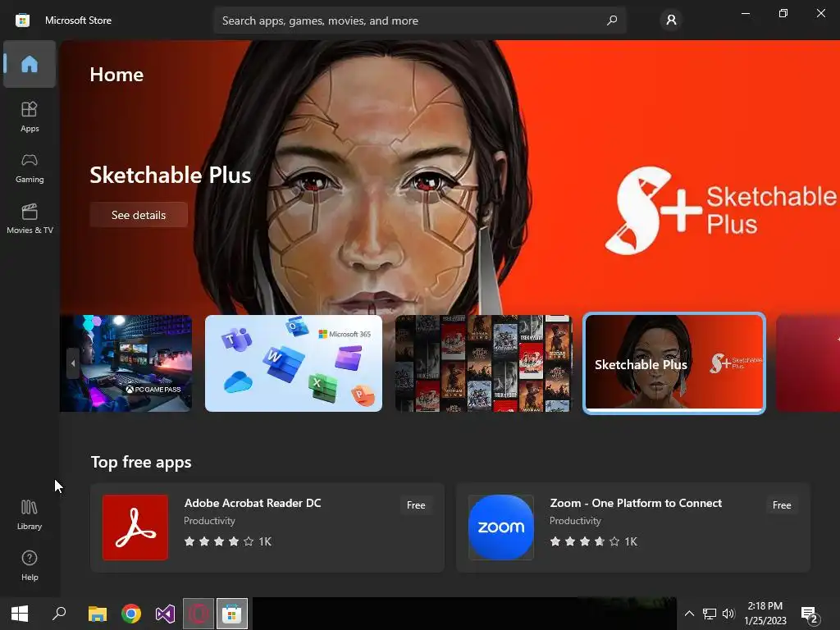
Task: Click the Home page heading
Action: coord(116,75)
